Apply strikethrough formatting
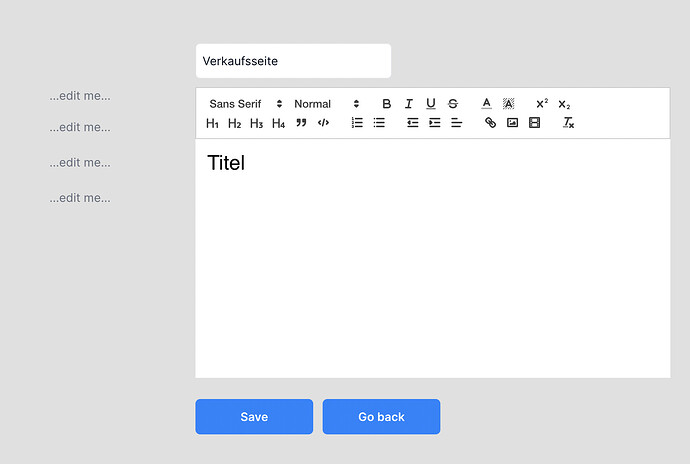This screenshot has width=690, height=464. pyautogui.click(x=453, y=104)
